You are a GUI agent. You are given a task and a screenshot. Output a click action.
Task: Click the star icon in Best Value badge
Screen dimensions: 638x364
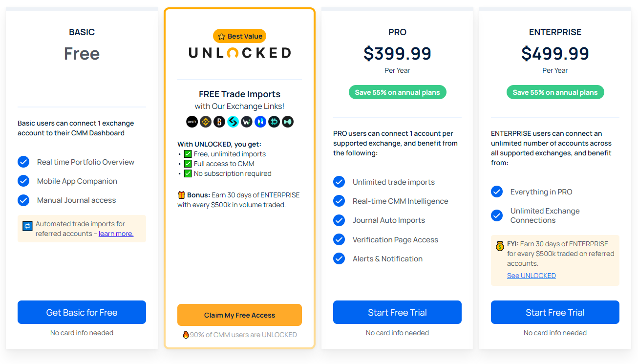tap(221, 36)
